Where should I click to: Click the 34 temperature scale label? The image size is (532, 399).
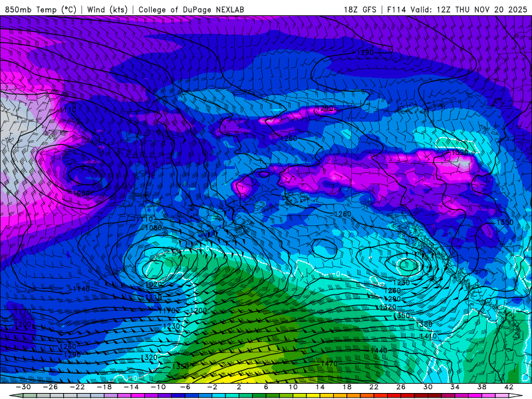click(455, 387)
